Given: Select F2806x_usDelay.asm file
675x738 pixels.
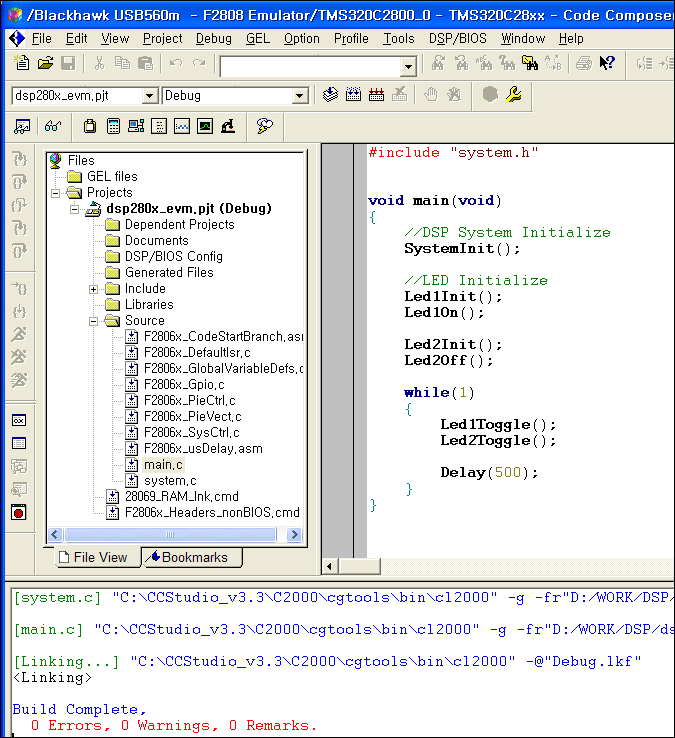Looking at the screenshot, I should click(x=203, y=449).
